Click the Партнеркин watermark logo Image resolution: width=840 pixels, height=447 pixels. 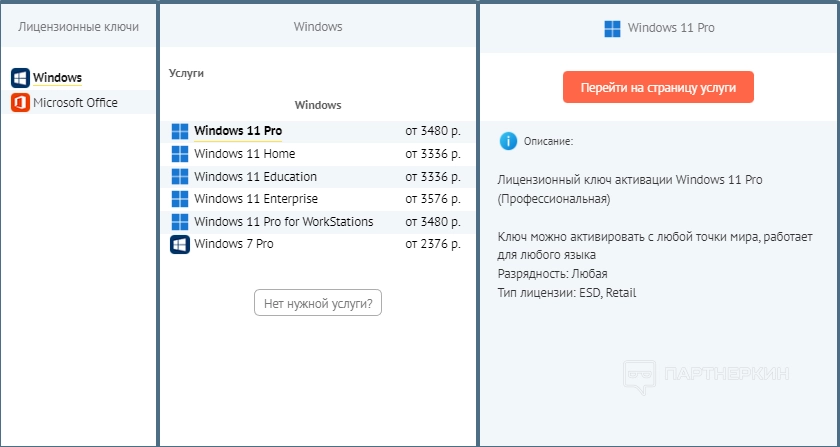tap(707, 375)
